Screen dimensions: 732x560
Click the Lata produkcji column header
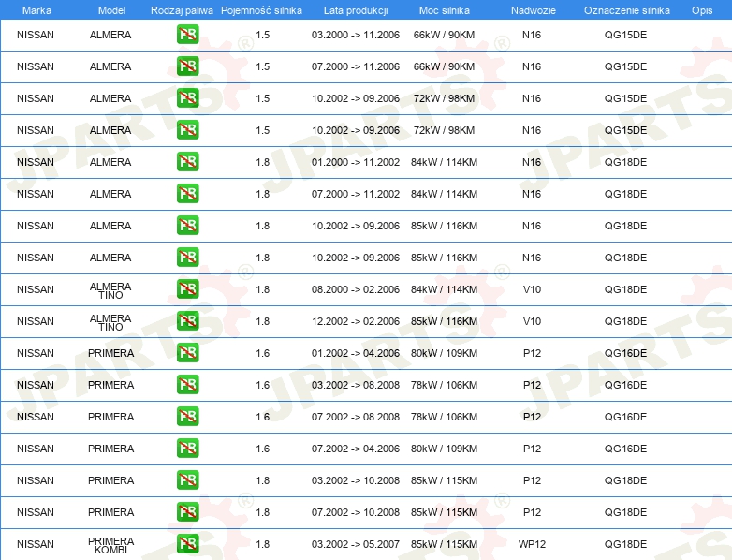click(356, 10)
